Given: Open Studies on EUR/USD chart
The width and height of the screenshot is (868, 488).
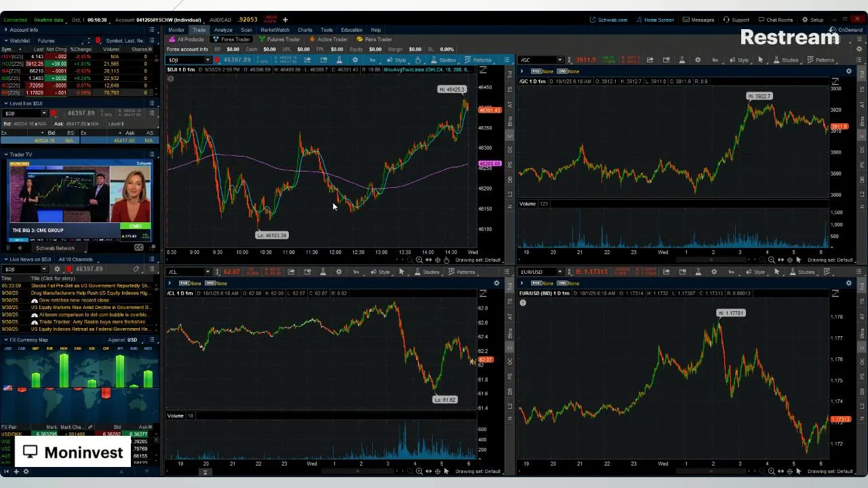Looking at the screenshot, I should click(802, 272).
